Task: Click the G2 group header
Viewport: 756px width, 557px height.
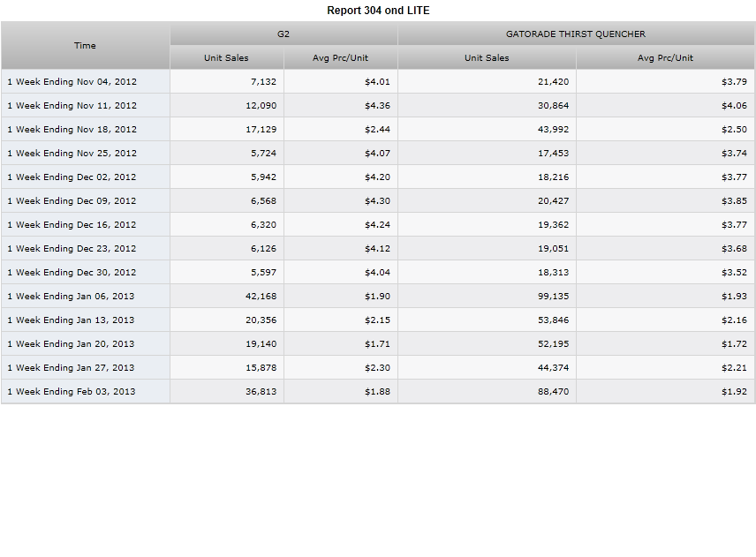Action: pyautogui.click(x=283, y=34)
